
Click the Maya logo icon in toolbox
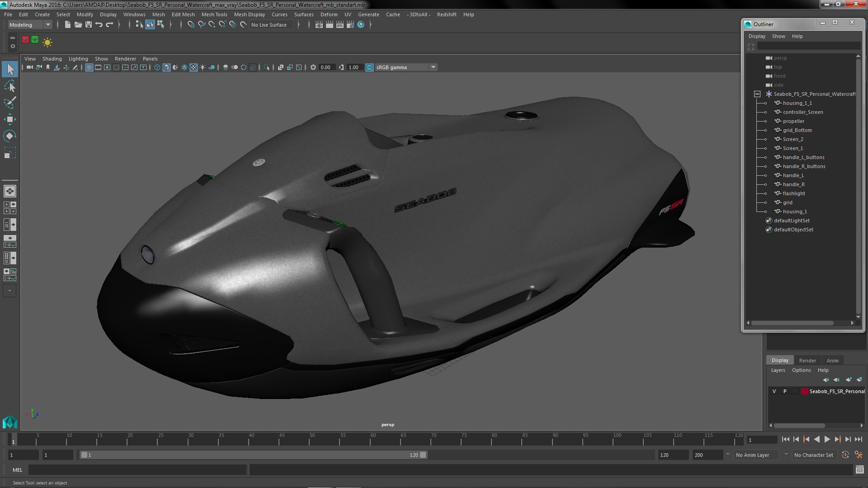[x=10, y=422]
